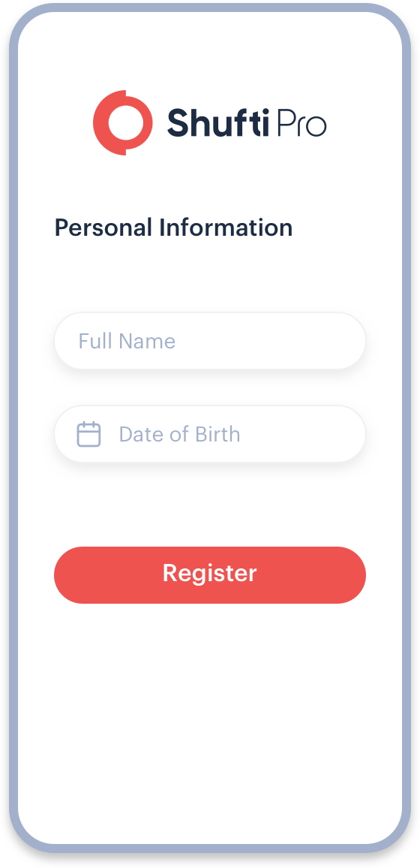
Task: Click the Full Name input field
Action: tap(210, 341)
